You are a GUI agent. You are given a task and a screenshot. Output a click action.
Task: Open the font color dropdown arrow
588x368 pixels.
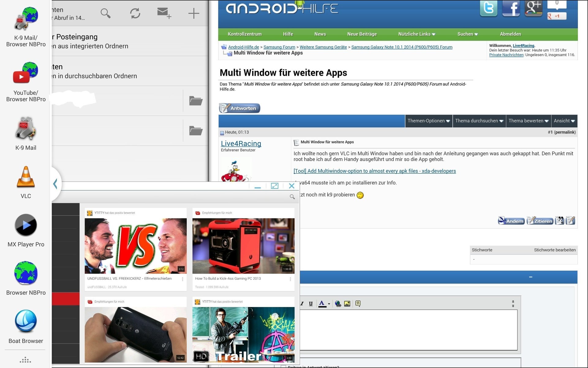tap(329, 304)
